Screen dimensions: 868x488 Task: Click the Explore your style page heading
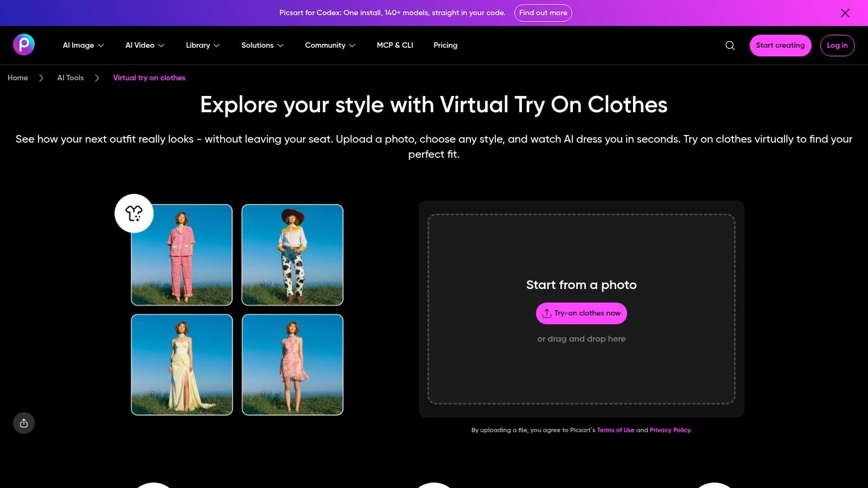coord(434,105)
